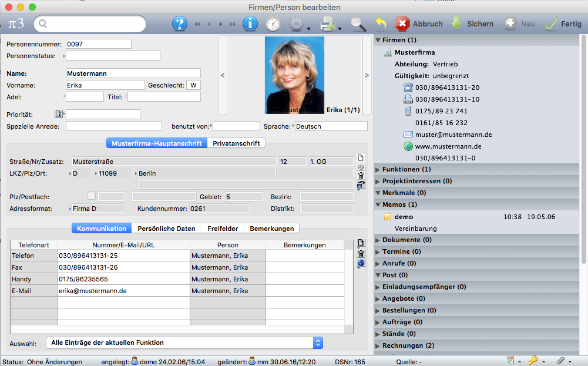Expand the Rechnungen (2) section

(x=378, y=346)
